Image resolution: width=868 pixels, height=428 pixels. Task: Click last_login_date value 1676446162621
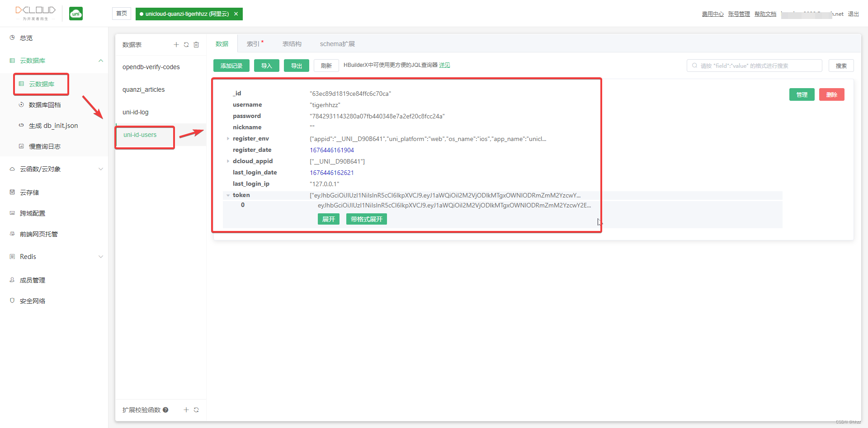(x=332, y=173)
